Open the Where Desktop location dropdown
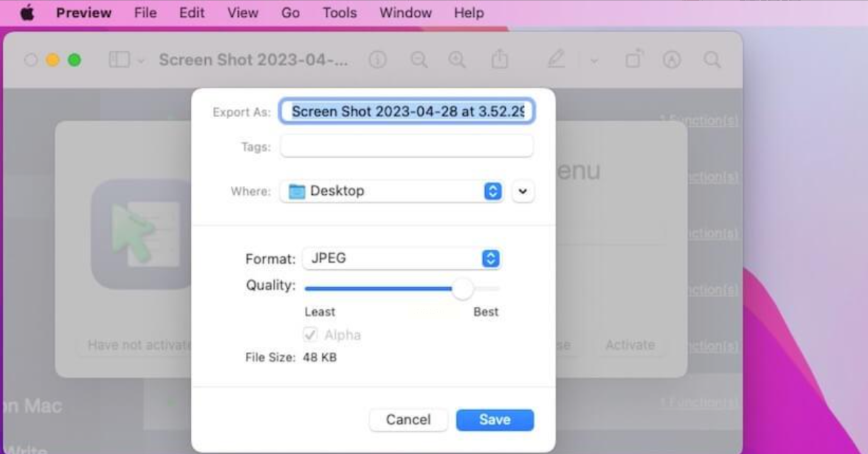 [x=391, y=191]
